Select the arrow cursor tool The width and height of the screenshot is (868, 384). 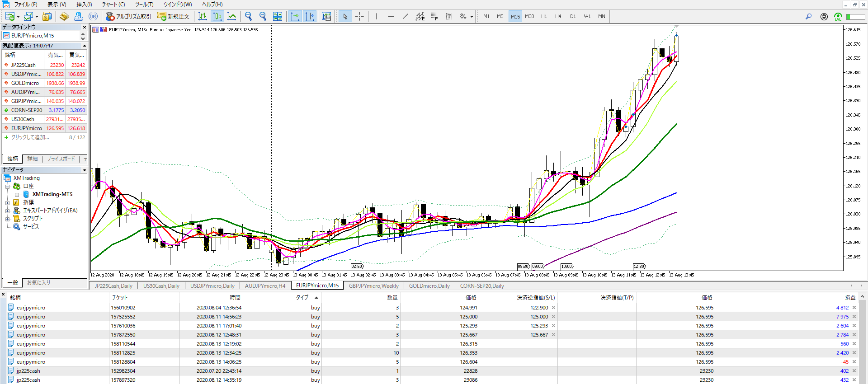[345, 16]
